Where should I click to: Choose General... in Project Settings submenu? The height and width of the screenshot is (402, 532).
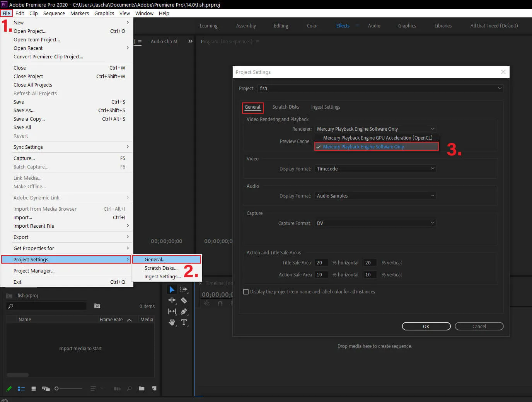pyautogui.click(x=167, y=259)
